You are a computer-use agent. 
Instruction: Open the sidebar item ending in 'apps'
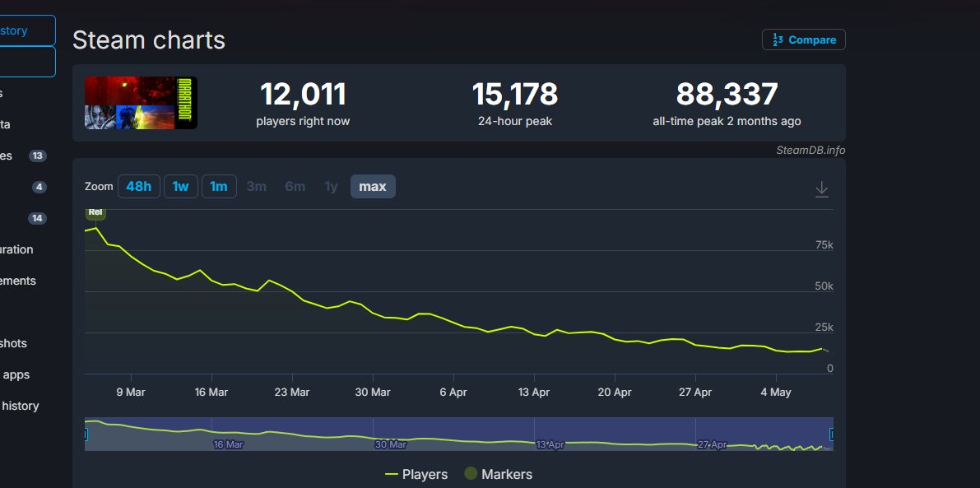(15, 374)
